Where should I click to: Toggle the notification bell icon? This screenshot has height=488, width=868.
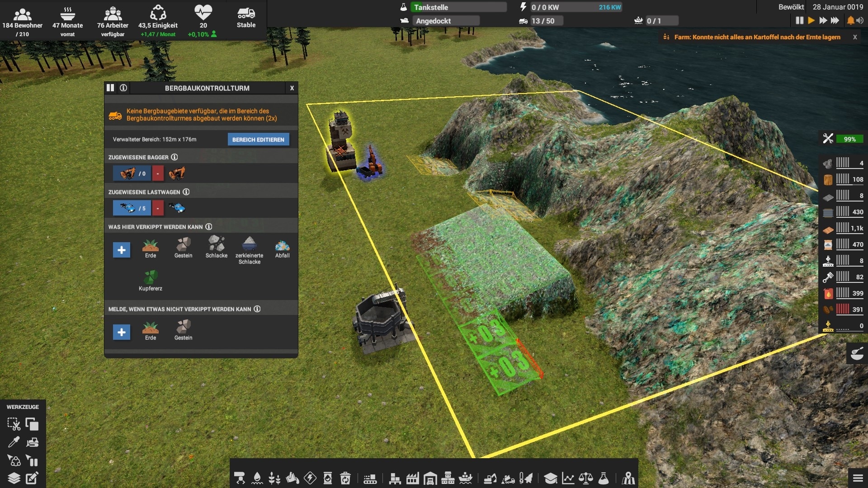pyautogui.click(x=850, y=20)
